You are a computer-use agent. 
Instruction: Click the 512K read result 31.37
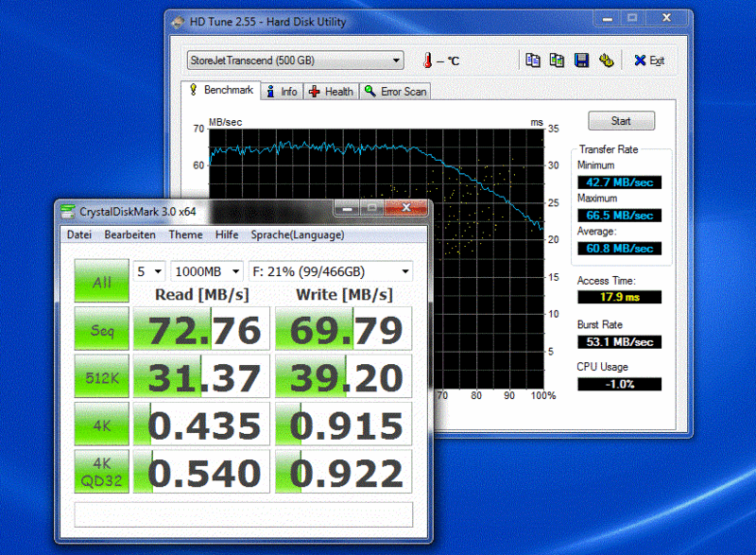point(201,377)
